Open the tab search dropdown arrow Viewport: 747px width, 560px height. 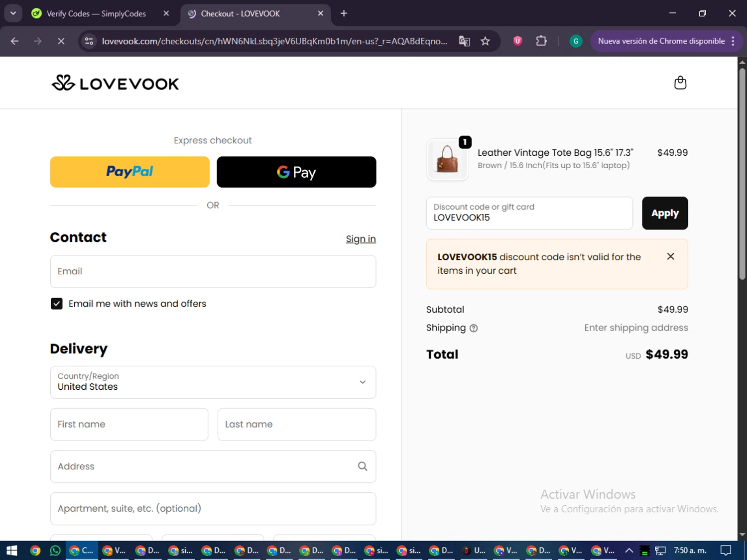tap(13, 13)
